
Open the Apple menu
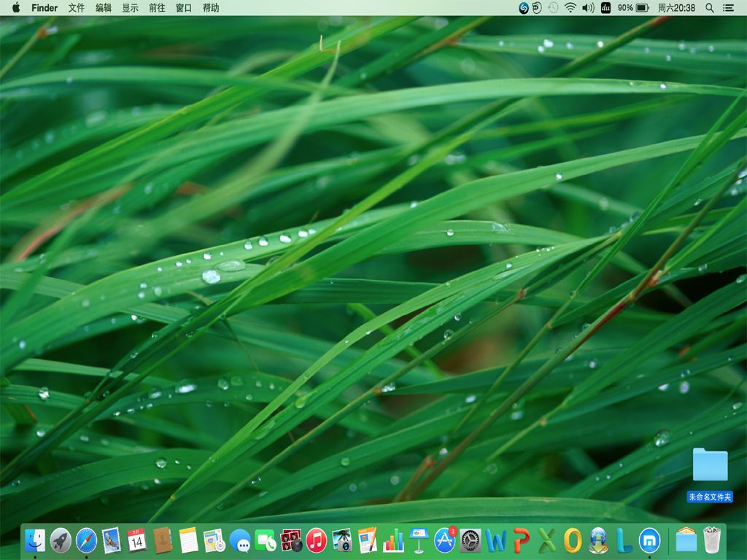16,8
